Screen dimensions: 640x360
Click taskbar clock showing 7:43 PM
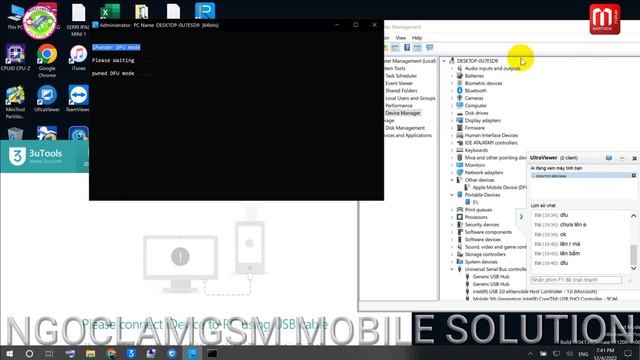(605, 353)
